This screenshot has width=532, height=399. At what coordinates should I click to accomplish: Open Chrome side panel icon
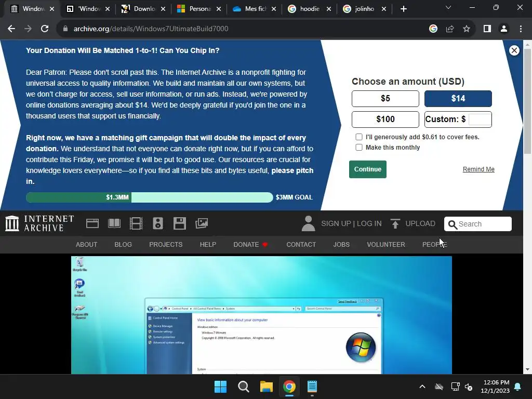tap(487, 29)
